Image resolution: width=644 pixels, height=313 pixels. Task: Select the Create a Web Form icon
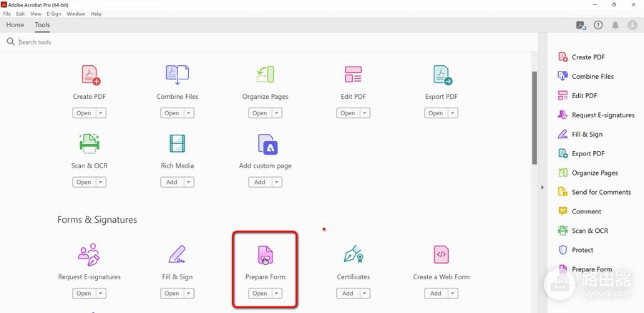[x=441, y=254]
